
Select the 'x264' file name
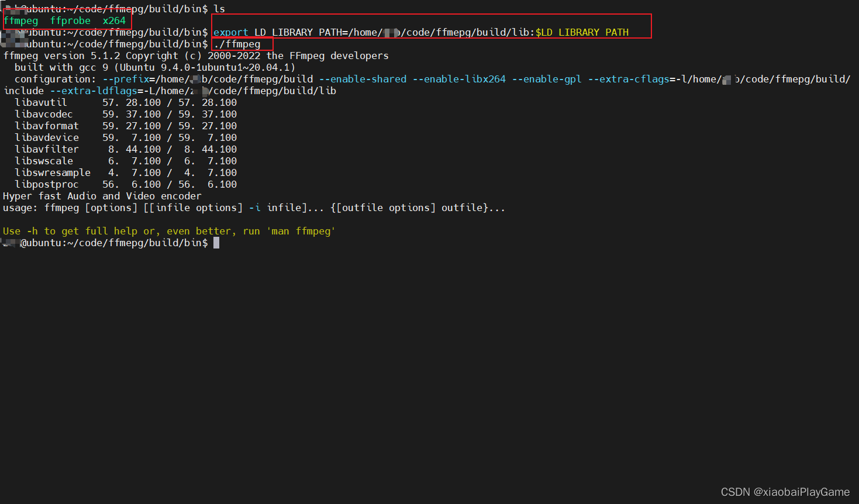point(114,21)
